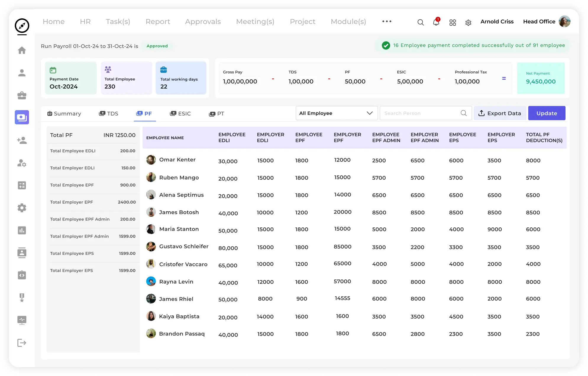Toggle the Summary tab display
Screen dimensions: 588x376
pyautogui.click(x=64, y=113)
